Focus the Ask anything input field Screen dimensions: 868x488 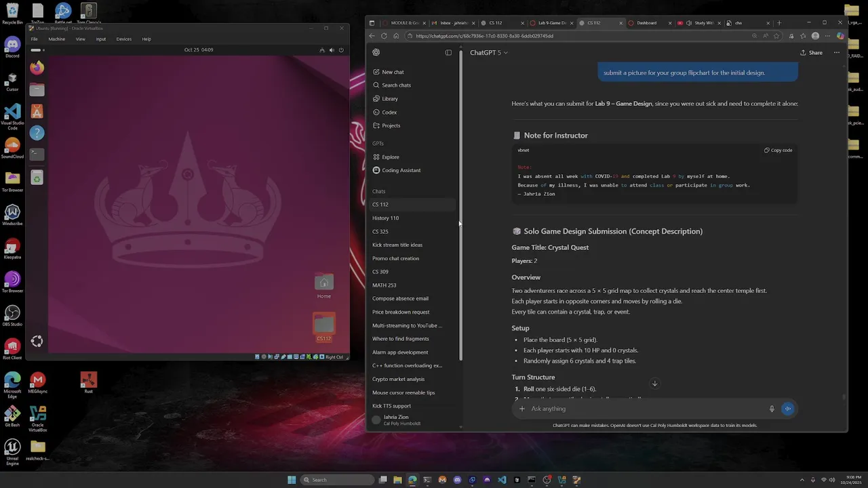(648, 409)
